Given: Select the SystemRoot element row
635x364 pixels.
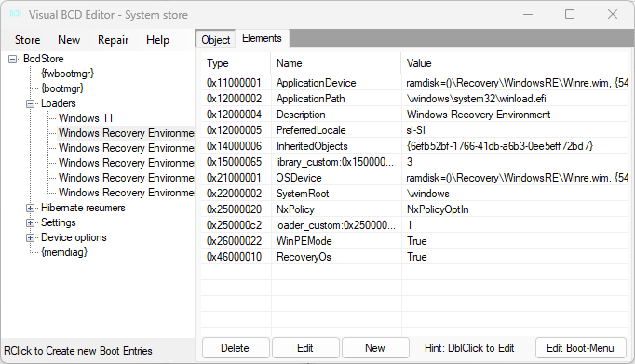Looking at the screenshot, I should pyautogui.click(x=414, y=194).
